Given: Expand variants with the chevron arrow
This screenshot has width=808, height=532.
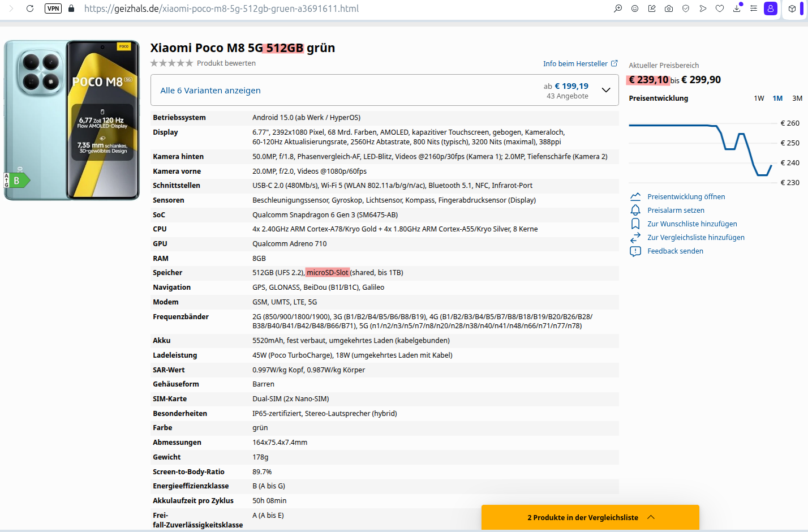Looking at the screenshot, I should (606, 90).
